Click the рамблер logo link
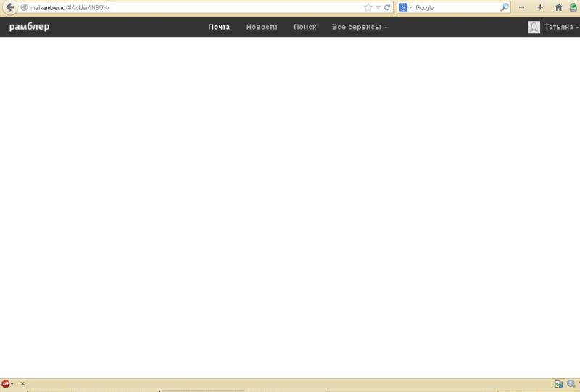Viewport: 580px width, 392px height. [x=29, y=27]
